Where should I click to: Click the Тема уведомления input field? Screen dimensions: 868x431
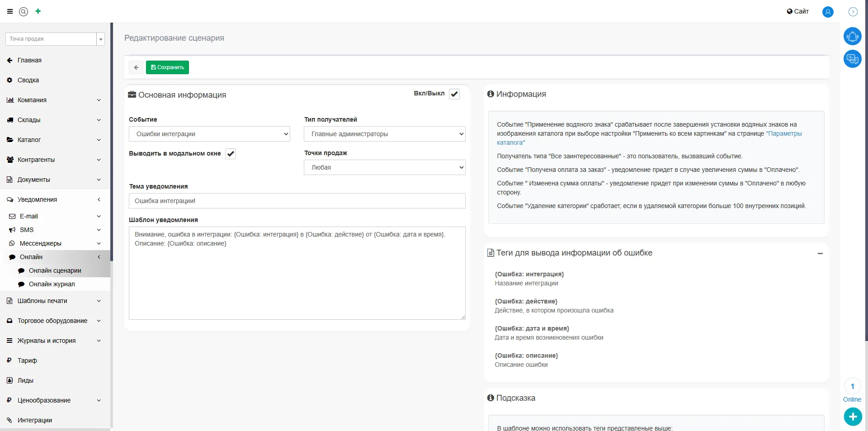[297, 201]
